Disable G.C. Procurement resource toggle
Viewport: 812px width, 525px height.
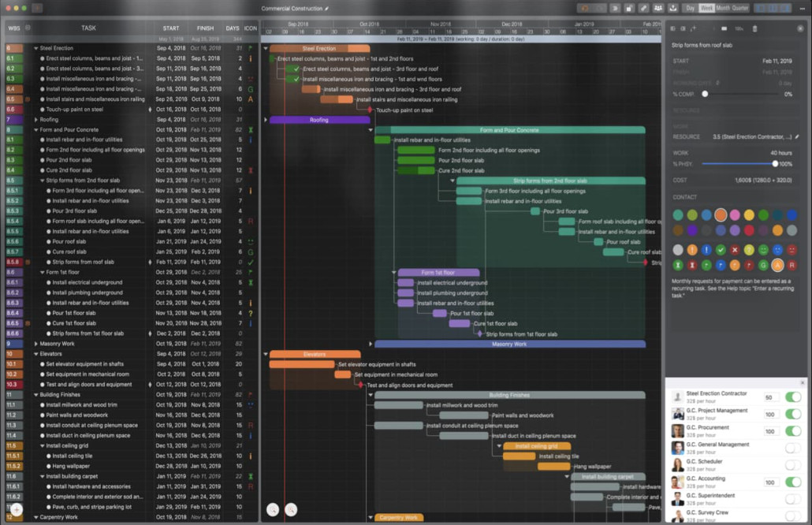[793, 431]
